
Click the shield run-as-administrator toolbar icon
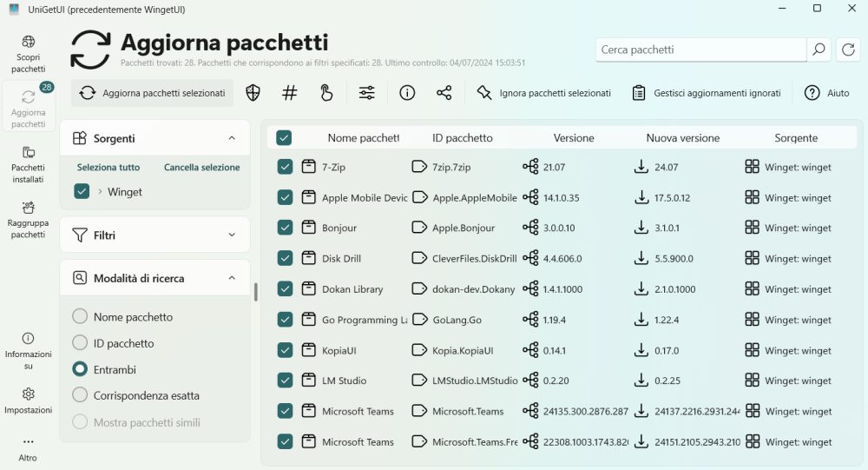coord(253,93)
